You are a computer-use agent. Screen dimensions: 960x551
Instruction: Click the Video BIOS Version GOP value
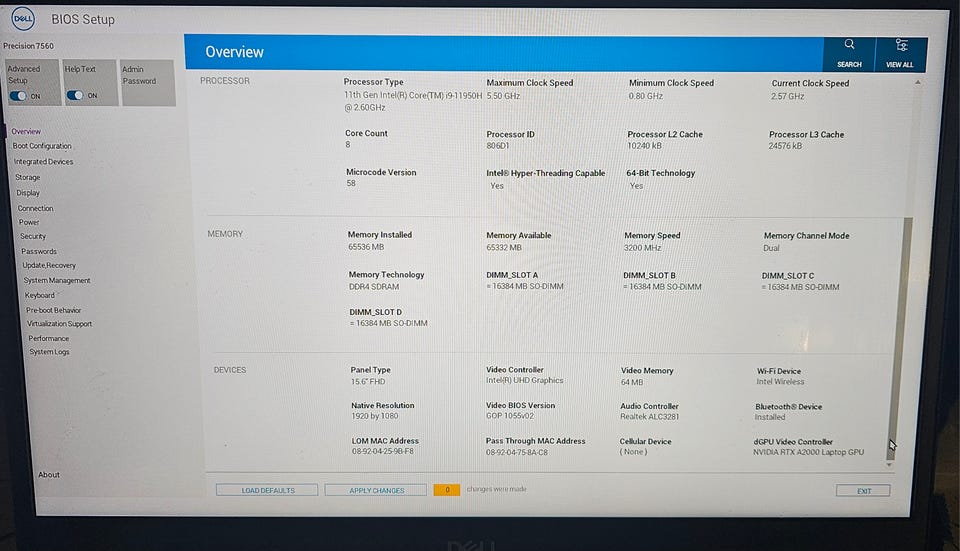(510, 416)
